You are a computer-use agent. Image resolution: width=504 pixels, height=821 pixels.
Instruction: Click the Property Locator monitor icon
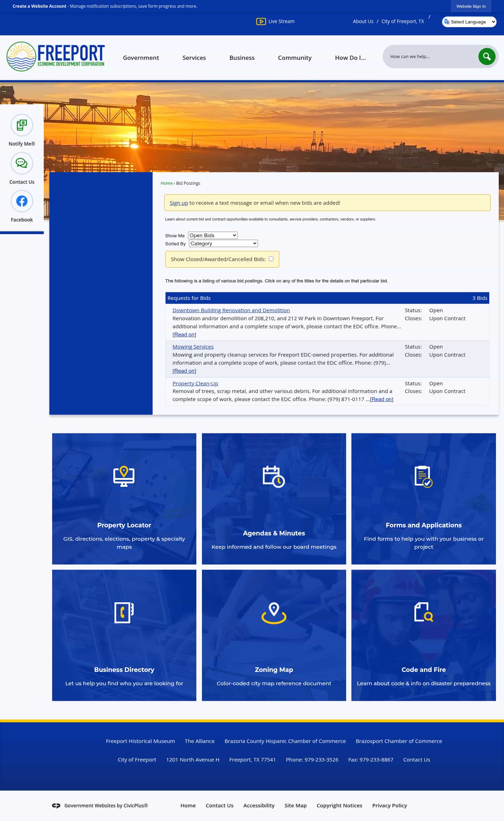pyautogui.click(x=124, y=476)
